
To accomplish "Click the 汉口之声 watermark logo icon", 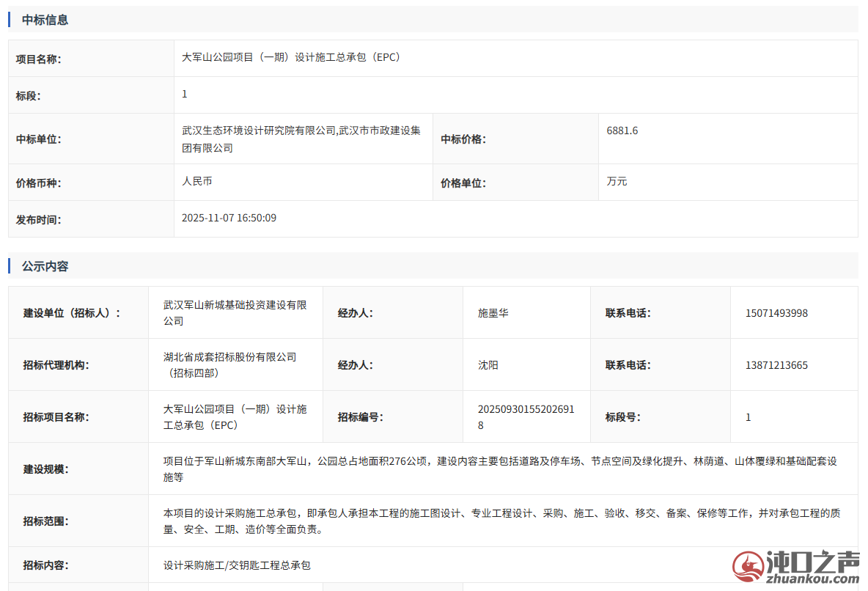I will coord(748,568).
